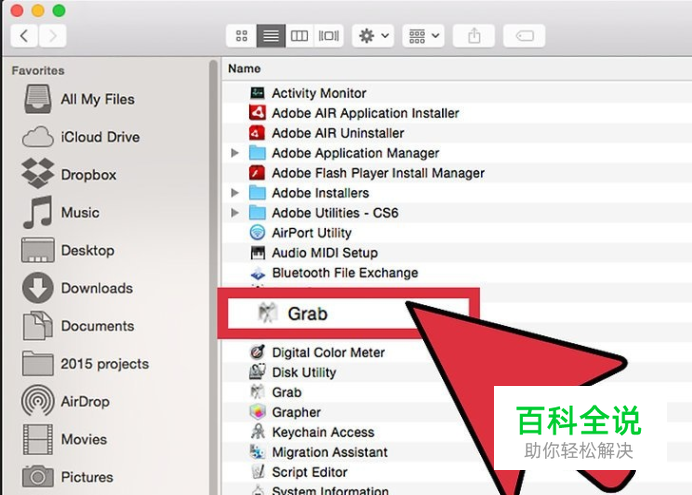Select the "Adobe Flash Player Install Manager" name

[378, 173]
